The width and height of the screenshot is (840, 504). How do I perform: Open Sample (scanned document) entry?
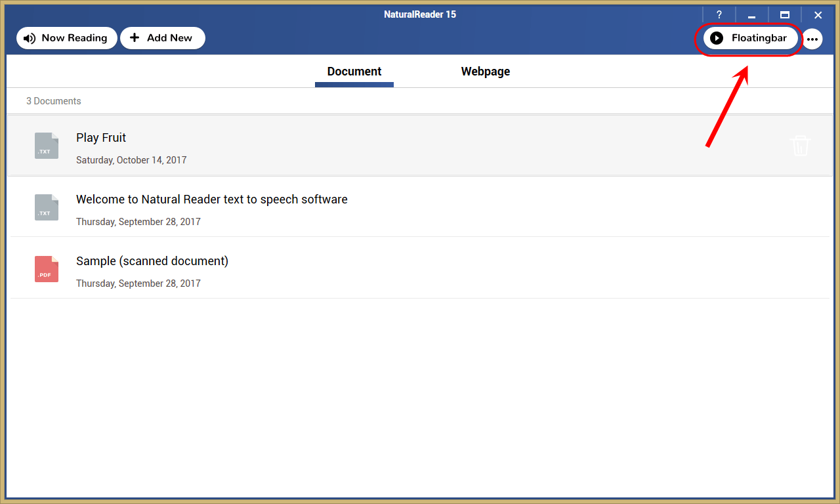[x=420, y=268]
